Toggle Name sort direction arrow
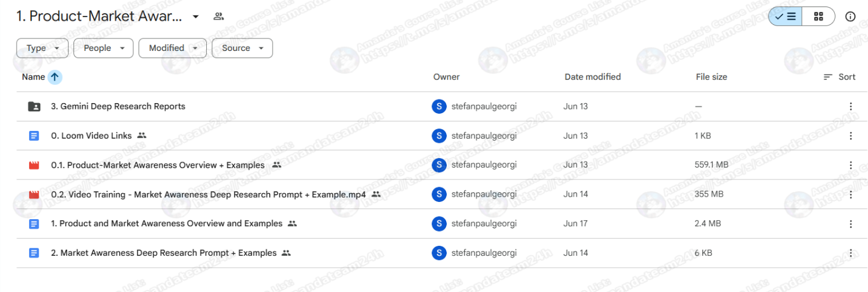Screen dimensions: 868x292 click(55, 77)
